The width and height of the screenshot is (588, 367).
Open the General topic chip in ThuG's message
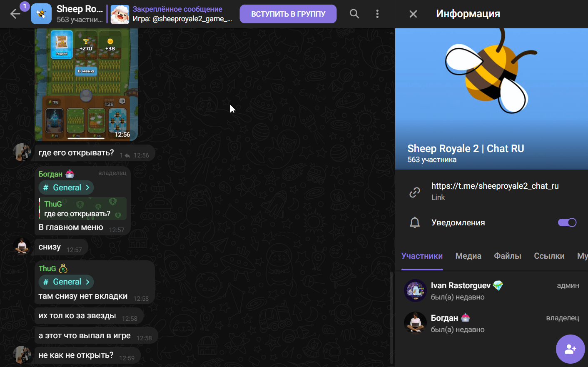66,282
